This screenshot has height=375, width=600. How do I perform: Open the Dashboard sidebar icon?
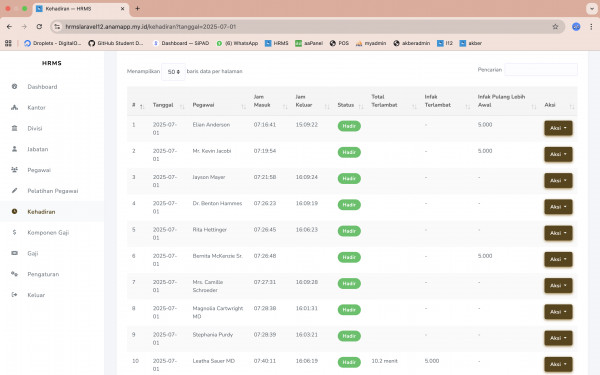click(15, 86)
